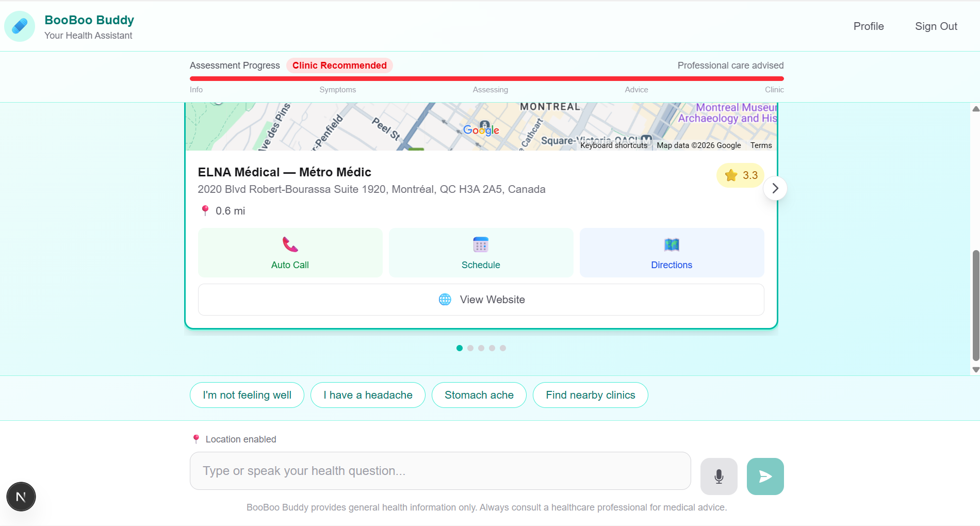The image size is (980, 526).
Task: Click the Clinic Recommended status badge
Action: click(339, 65)
